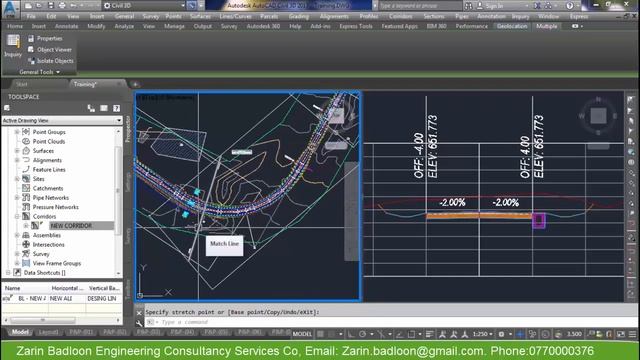
Task: Click Sign In to Autodesk account
Action: pos(494,6)
